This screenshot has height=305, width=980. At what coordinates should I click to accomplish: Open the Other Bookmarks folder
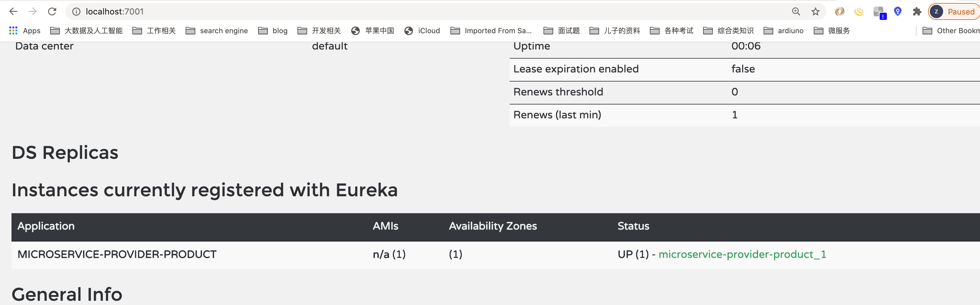[951, 31]
